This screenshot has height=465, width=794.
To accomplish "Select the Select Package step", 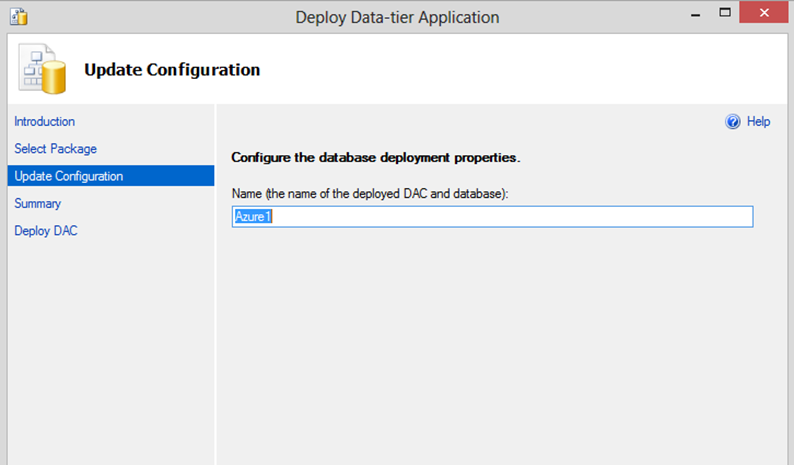I will tap(55, 149).
